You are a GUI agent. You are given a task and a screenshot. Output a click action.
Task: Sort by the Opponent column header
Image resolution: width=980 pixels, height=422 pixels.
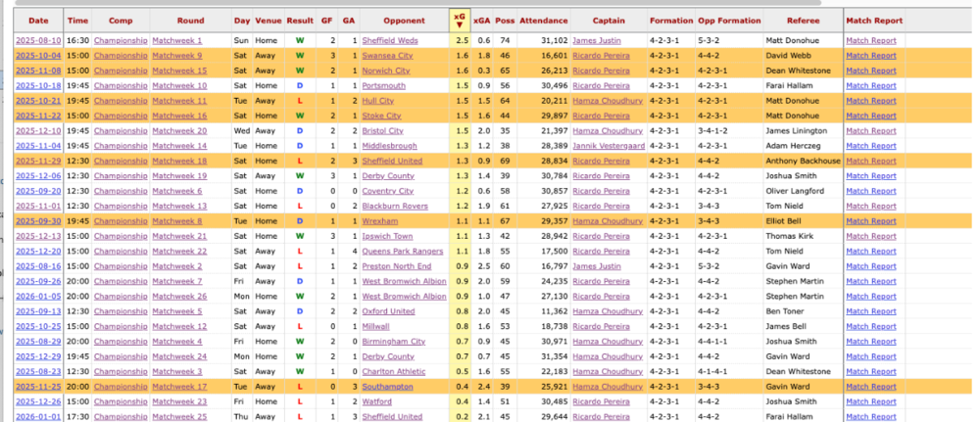click(x=405, y=21)
